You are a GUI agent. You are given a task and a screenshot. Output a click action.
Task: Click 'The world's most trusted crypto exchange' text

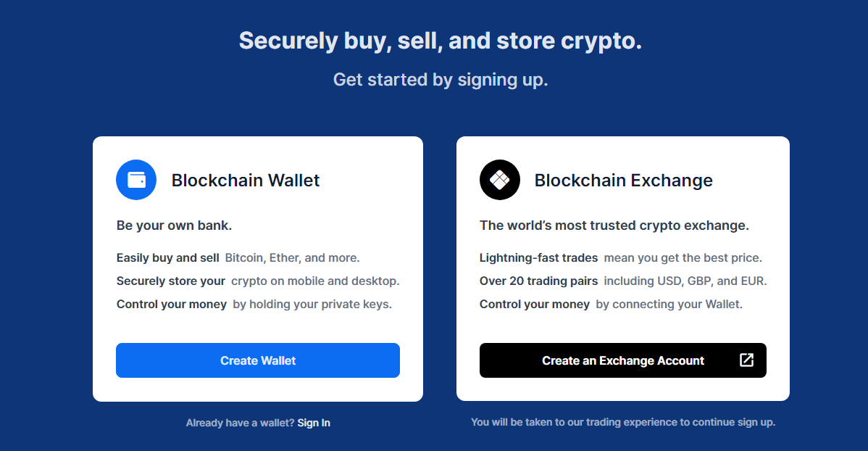click(614, 225)
